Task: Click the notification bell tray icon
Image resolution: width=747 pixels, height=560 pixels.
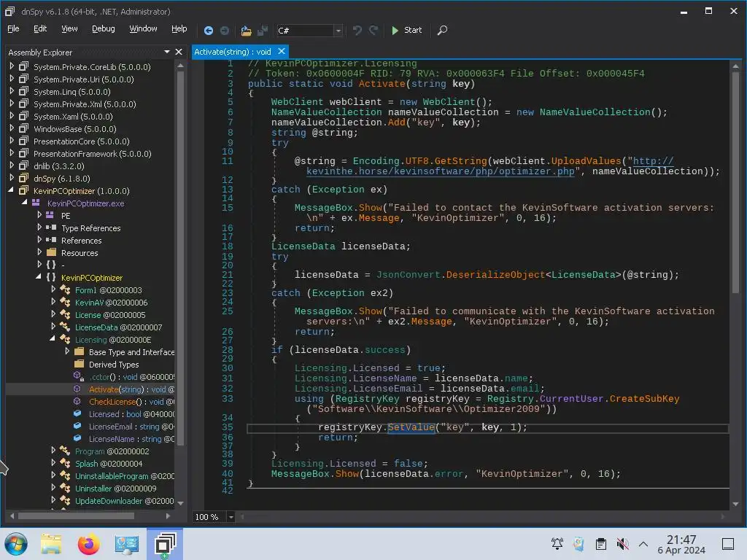Action: (557, 544)
